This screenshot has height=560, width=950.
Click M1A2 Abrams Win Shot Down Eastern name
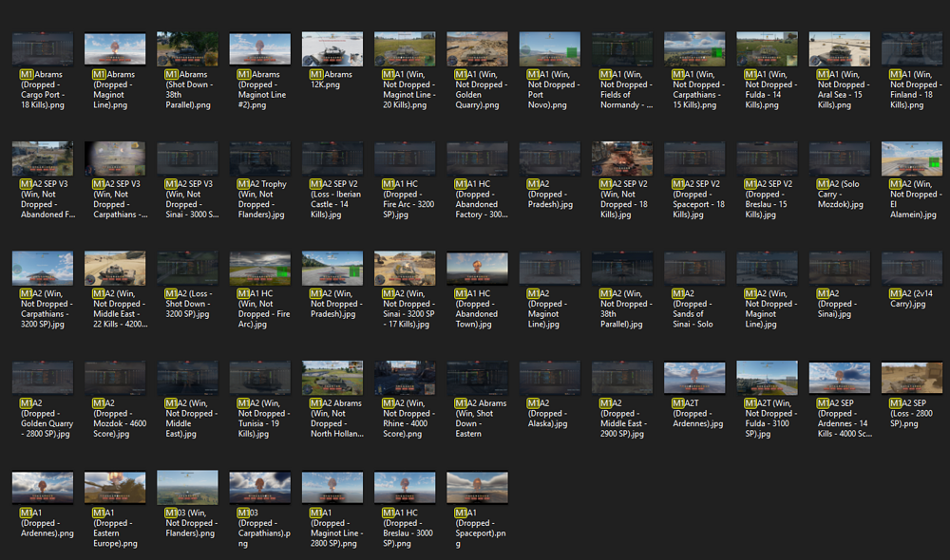[x=481, y=419]
